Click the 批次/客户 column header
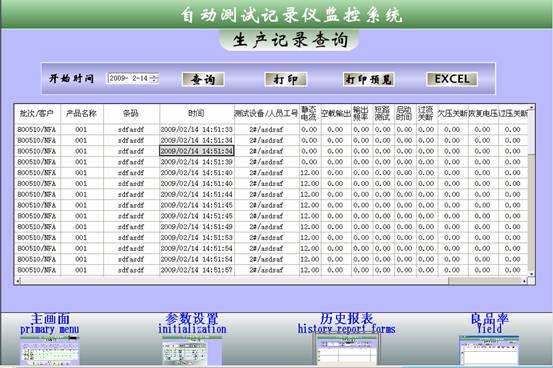This screenshot has width=553, height=368. coord(37,114)
